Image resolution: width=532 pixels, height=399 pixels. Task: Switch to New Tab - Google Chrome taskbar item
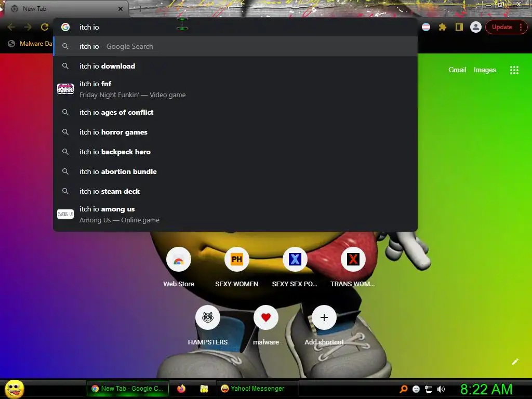point(128,389)
